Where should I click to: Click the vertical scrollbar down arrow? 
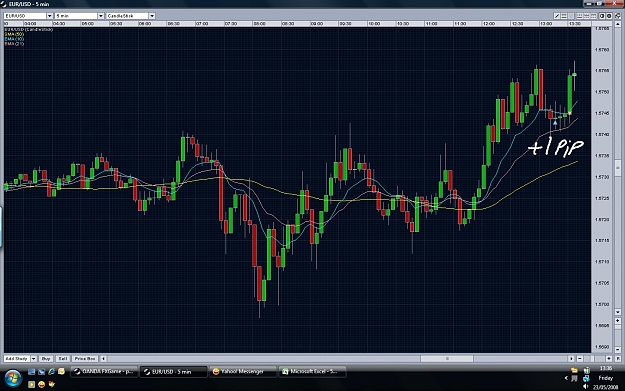pos(618,312)
